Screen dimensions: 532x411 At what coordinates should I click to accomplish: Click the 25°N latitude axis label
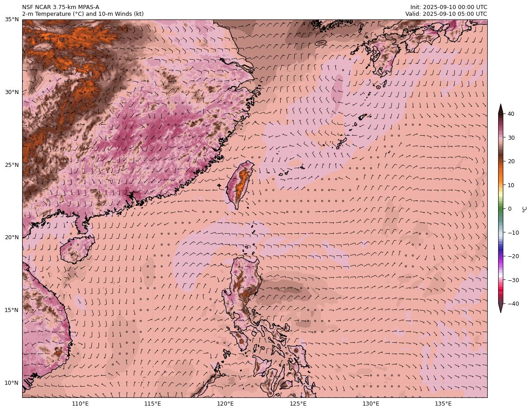pyautogui.click(x=12, y=165)
